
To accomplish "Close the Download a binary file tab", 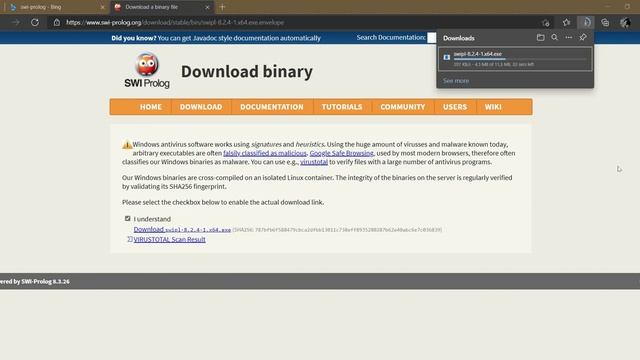I will coord(207,7).
